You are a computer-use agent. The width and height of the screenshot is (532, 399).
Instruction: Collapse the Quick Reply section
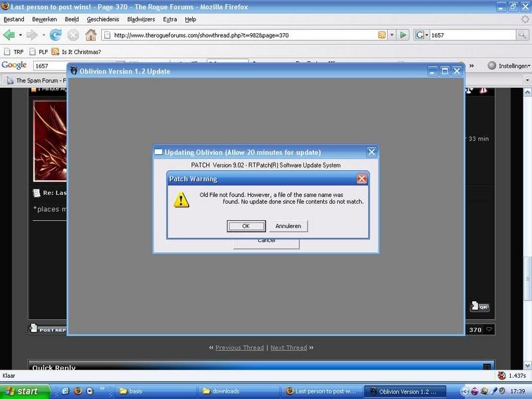click(487, 366)
